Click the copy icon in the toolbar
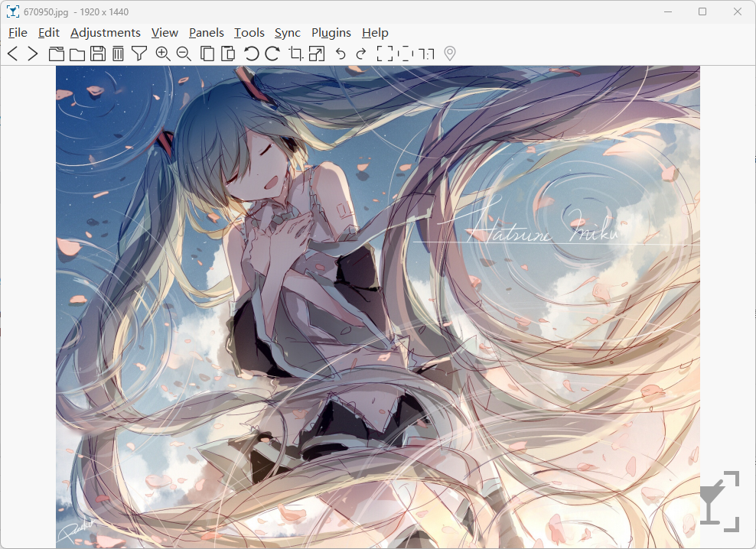 207,54
